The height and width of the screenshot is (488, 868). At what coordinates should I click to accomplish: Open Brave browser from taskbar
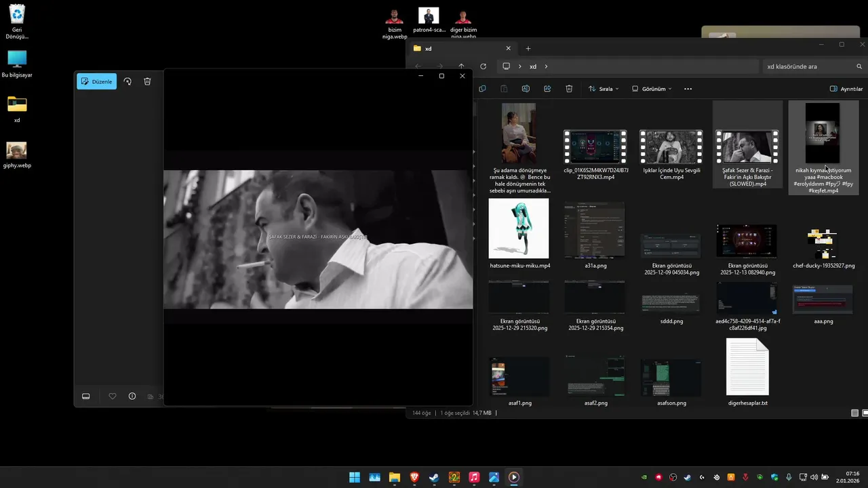point(414,477)
